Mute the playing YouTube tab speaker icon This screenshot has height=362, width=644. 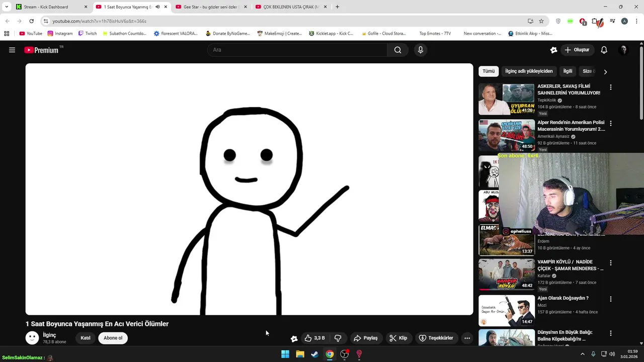coord(157,7)
